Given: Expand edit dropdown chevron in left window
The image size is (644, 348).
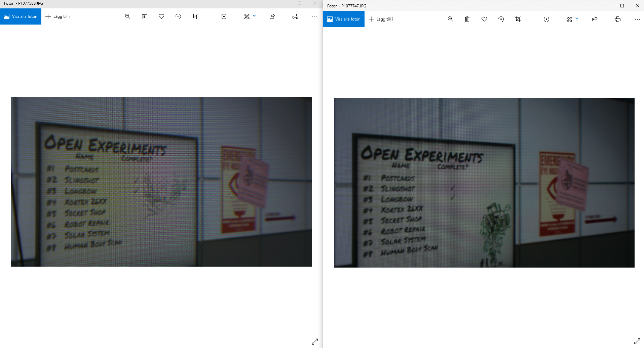Looking at the screenshot, I should [x=254, y=16].
